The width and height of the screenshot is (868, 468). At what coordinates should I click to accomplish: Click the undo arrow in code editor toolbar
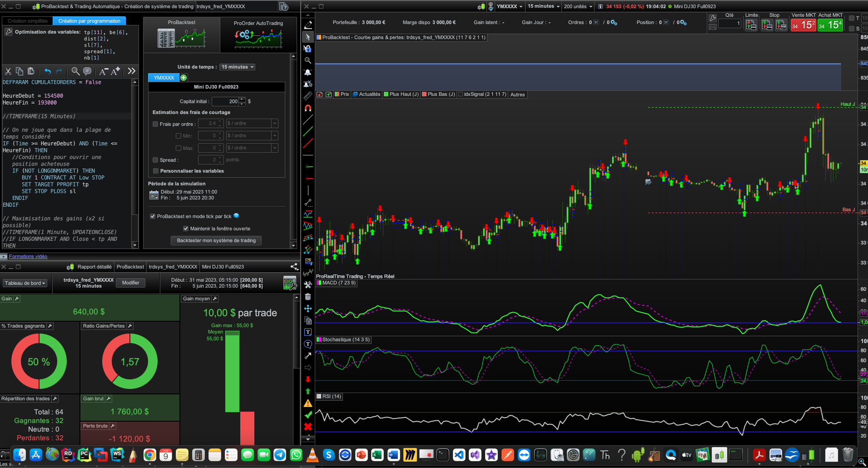pos(48,71)
